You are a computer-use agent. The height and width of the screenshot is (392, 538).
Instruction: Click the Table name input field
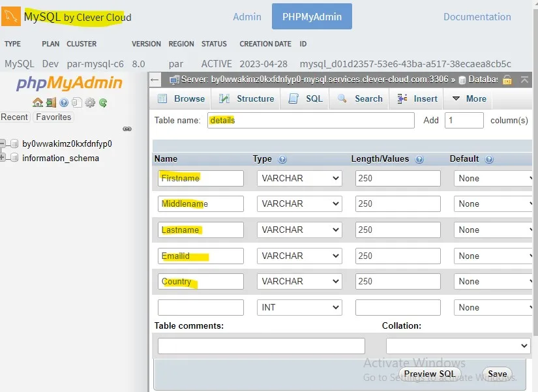[x=311, y=120]
